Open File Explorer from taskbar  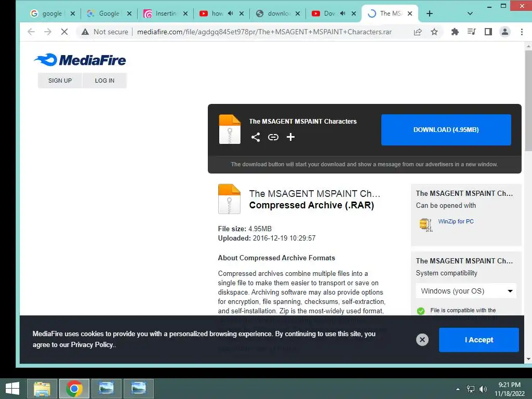42,389
